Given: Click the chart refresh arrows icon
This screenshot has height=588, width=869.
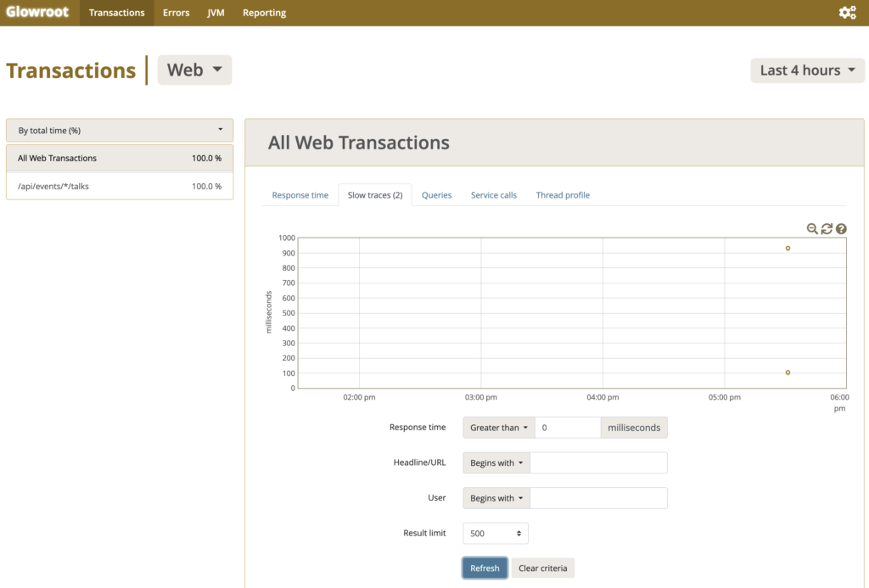Looking at the screenshot, I should pyautogui.click(x=827, y=229).
